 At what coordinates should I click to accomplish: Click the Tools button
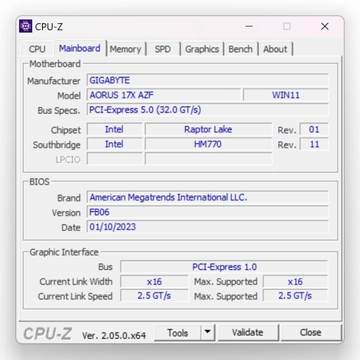coord(178,332)
